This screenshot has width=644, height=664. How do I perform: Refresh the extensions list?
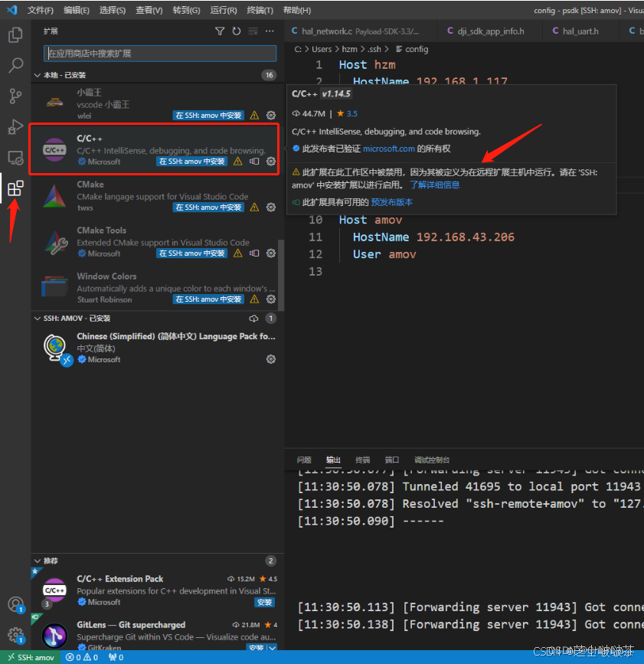click(237, 31)
